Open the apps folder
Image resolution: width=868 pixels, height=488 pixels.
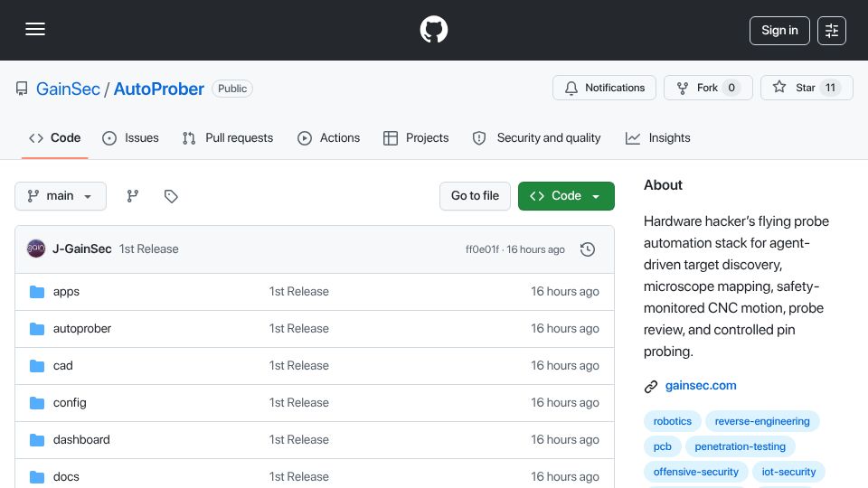pos(66,292)
